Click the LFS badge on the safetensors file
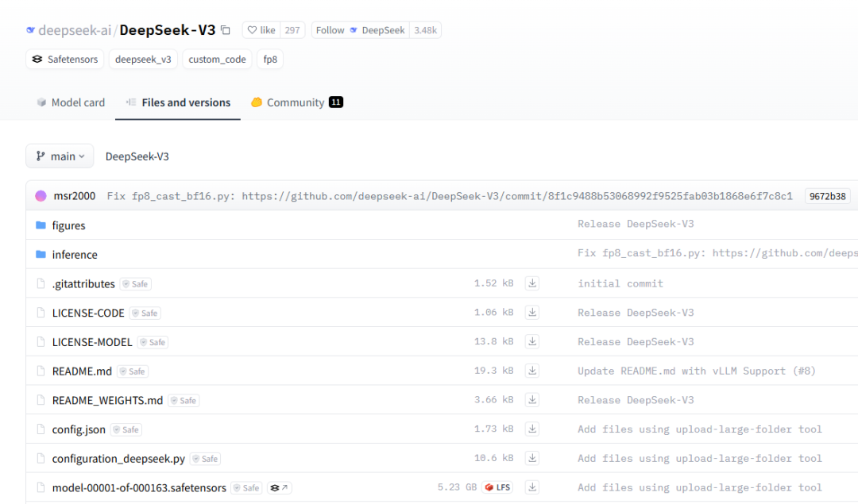This screenshot has height=504, width=858. 497,487
